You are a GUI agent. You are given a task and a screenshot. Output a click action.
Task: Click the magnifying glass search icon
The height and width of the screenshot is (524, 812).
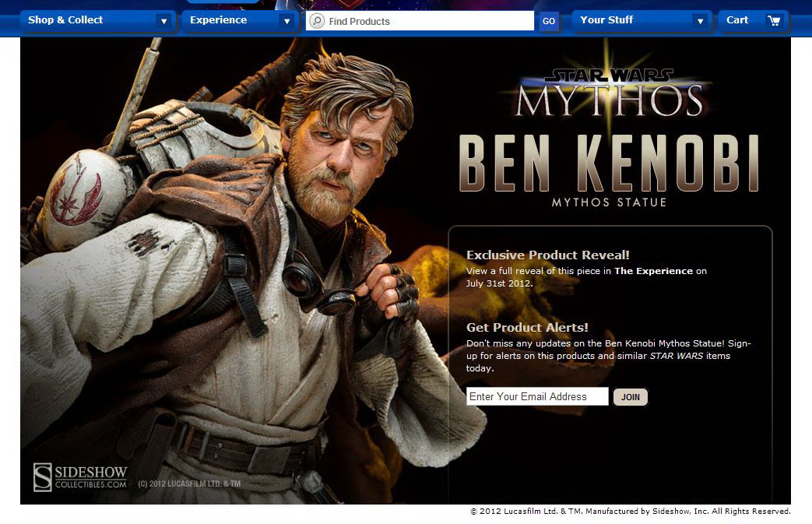pos(317,21)
